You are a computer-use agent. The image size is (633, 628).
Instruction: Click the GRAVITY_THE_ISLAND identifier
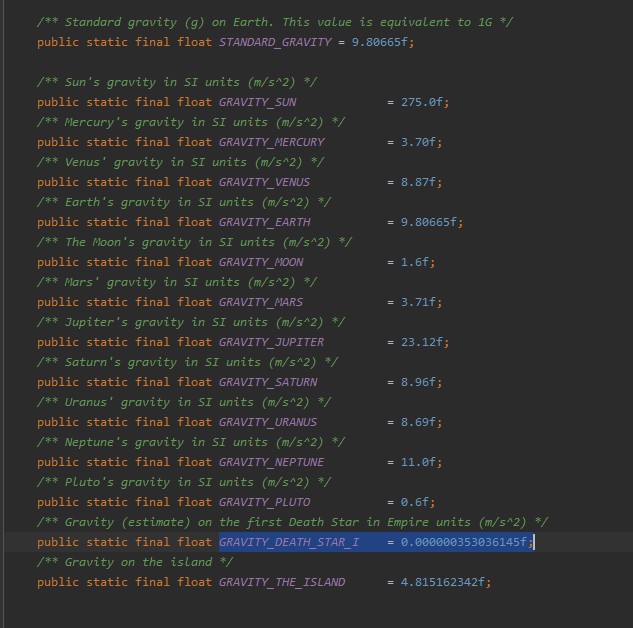click(282, 582)
